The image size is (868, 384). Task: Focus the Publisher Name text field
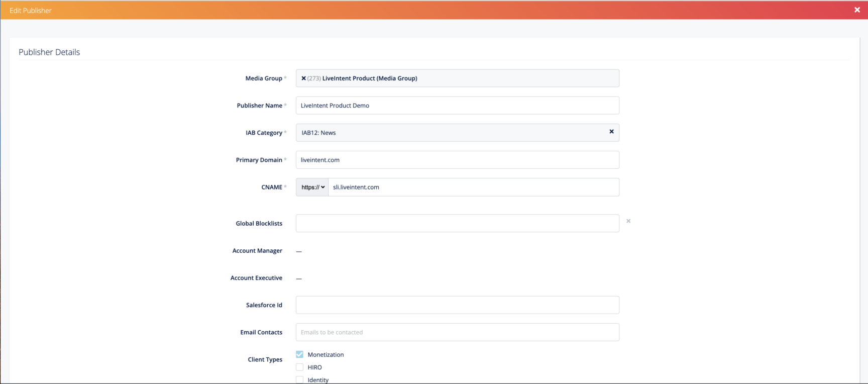(x=457, y=106)
